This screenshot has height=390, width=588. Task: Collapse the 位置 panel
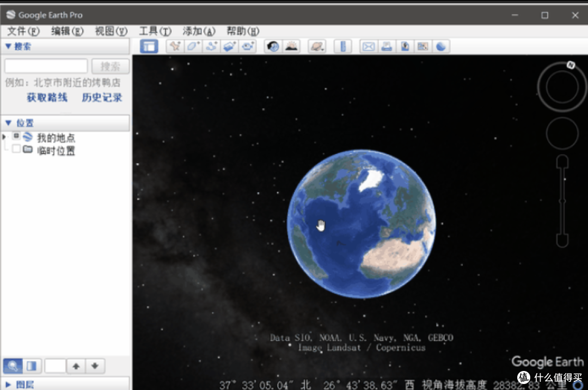click(8, 123)
